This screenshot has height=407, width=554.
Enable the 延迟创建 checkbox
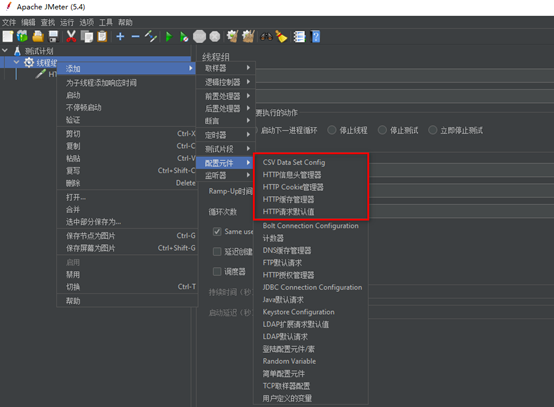217,251
